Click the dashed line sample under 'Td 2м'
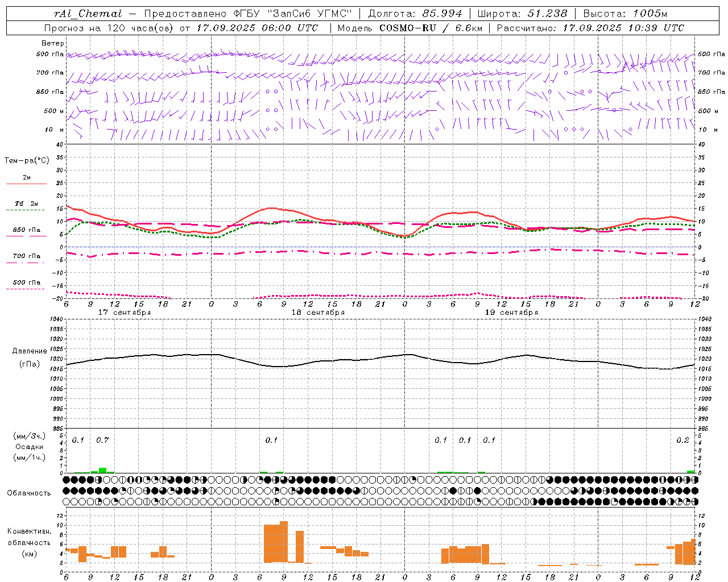The width and height of the screenshot is (728, 582). (x=26, y=210)
